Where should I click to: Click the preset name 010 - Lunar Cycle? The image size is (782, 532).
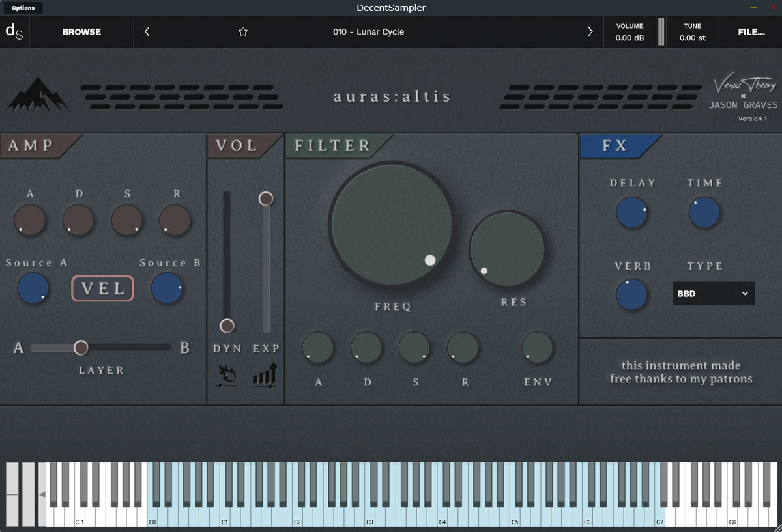pyautogui.click(x=368, y=32)
